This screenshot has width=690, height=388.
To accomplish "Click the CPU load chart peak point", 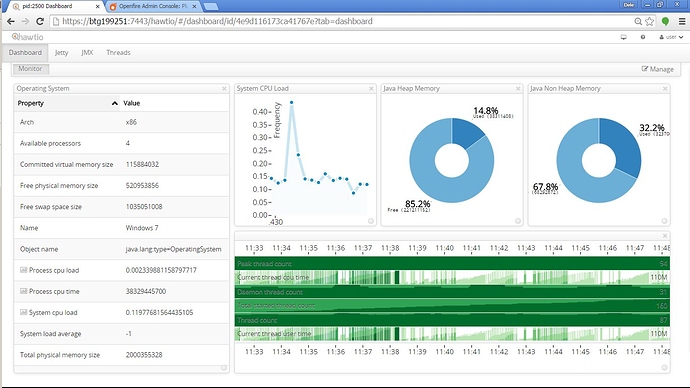I will pos(291,102).
